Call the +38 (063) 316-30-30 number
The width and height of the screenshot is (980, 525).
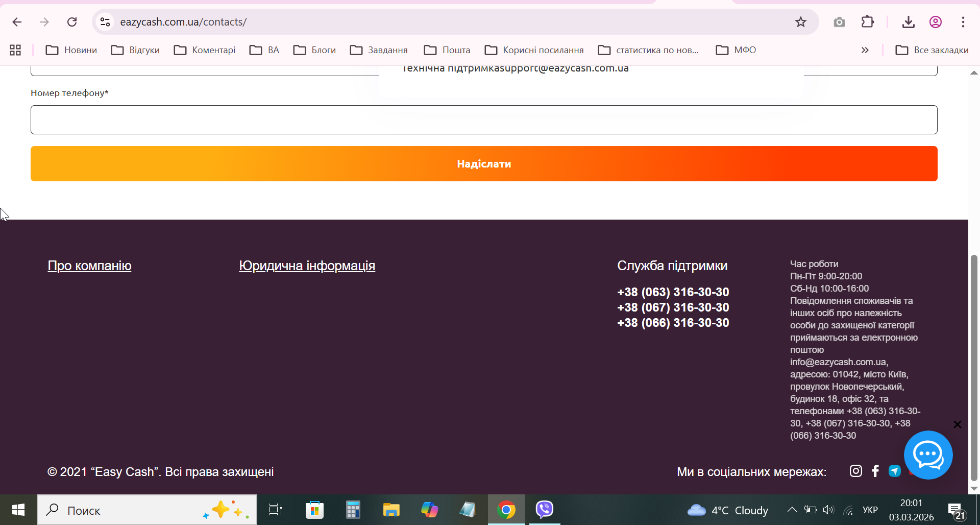click(673, 292)
